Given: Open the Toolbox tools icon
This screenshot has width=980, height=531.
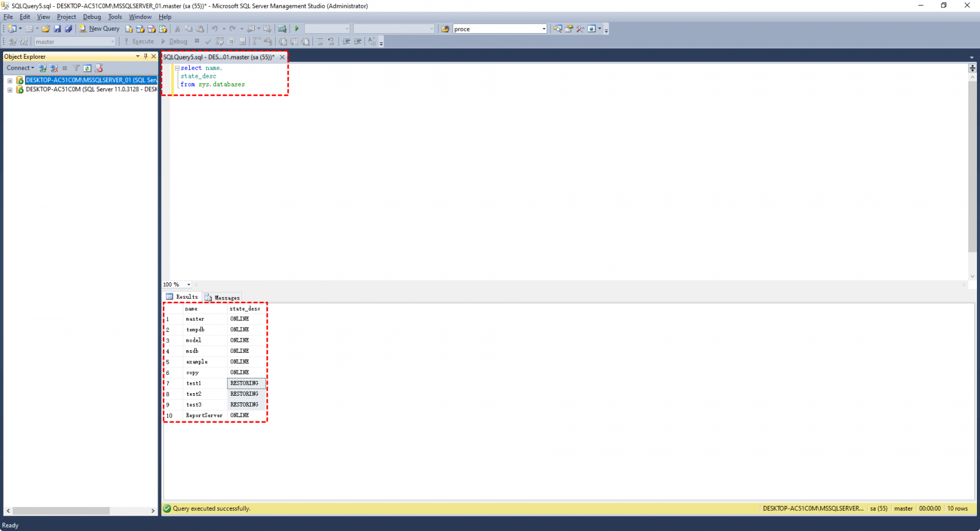Looking at the screenshot, I should pyautogui.click(x=580, y=29).
